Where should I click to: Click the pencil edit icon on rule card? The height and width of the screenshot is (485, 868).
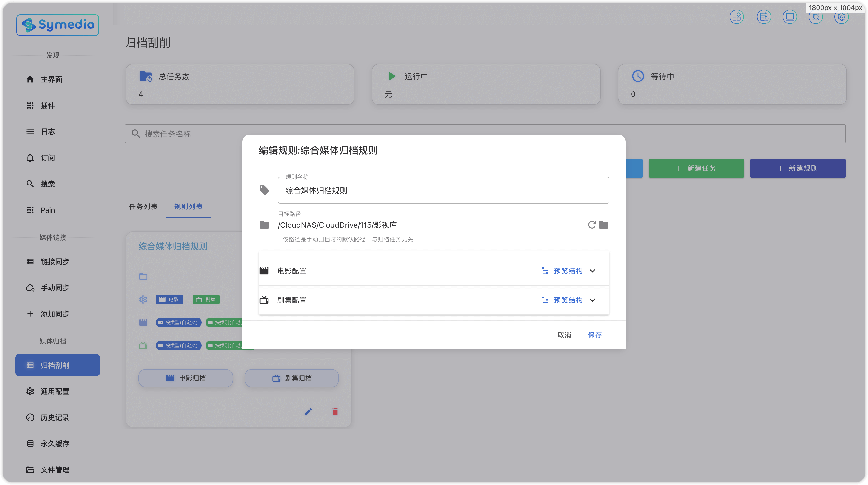pyautogui.click(x=308, y=411)
